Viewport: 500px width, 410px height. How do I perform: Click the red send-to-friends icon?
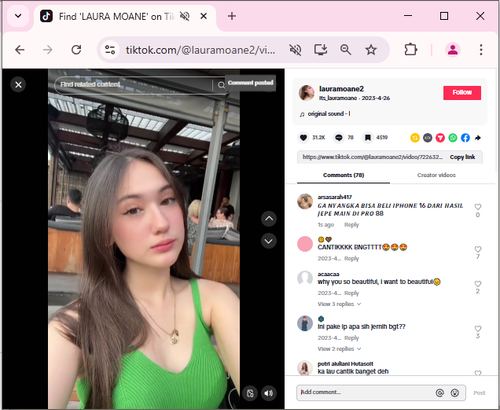click(x=440, y=138)
